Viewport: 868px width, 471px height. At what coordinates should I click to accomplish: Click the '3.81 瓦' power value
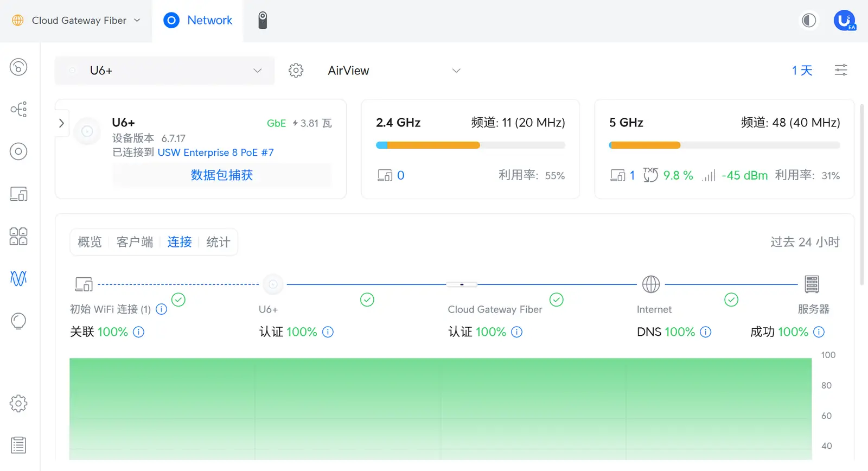(312, 123)
